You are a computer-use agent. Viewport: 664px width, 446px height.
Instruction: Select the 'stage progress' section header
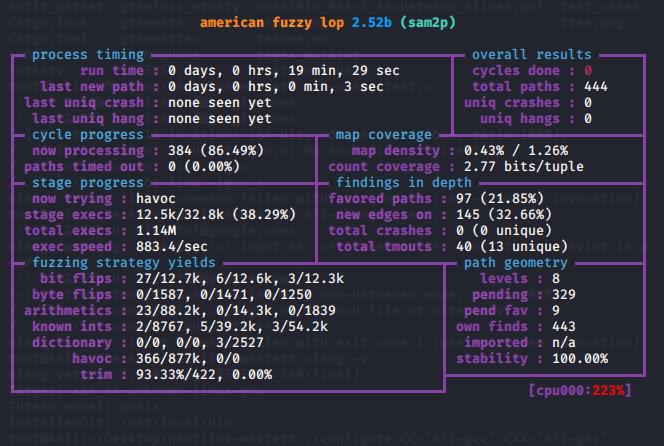(x=88, y=183)
